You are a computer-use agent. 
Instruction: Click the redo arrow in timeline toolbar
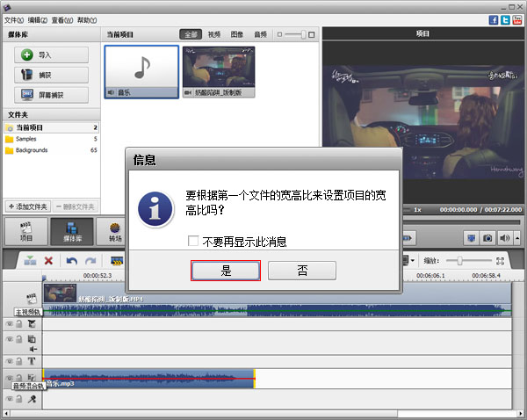tap(90, 261)
